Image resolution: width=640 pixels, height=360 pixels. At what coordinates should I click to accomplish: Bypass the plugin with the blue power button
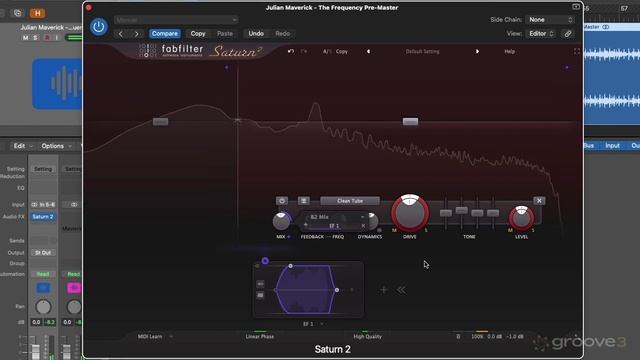pos(98,27)
